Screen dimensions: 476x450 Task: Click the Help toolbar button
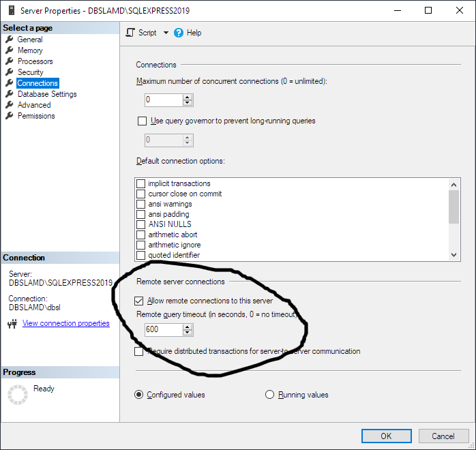coord(188,33)
